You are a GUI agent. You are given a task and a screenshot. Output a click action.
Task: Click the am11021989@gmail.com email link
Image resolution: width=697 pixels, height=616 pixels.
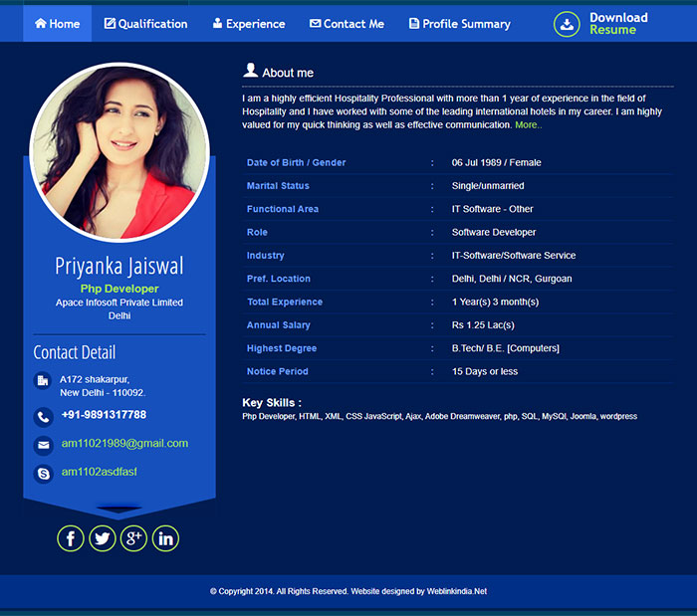click(x=124, y=444)
